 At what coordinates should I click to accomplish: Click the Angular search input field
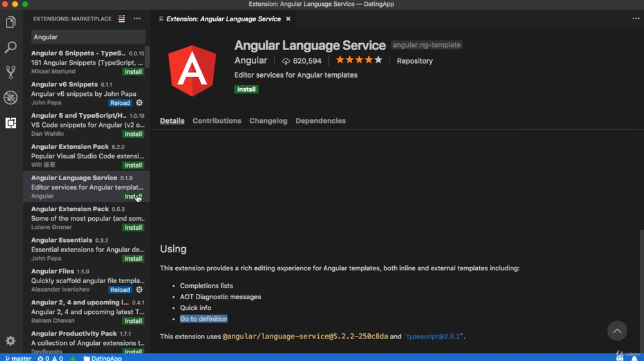point(88,37)
